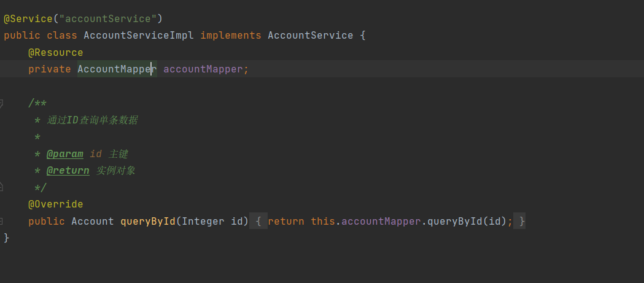The image size is (644, 283).
Task: Click the Integer parameter type
Action: tap(203, 222)
